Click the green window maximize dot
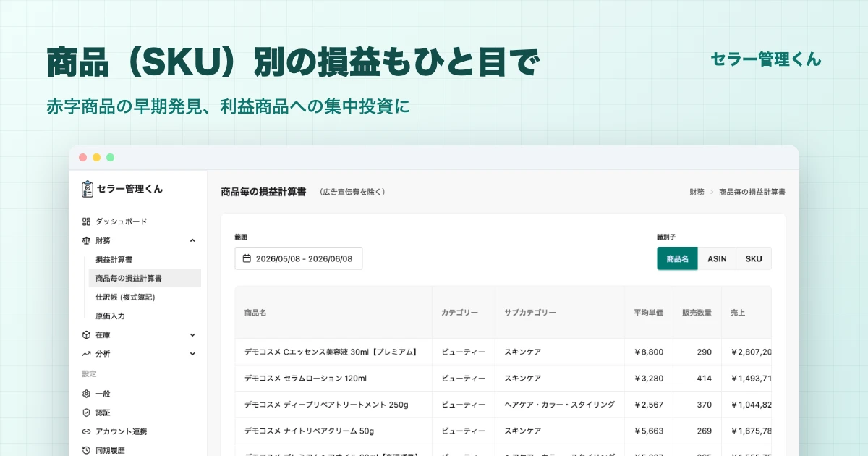The height and width of the screenshot is (456, 868). pyautogui.click(x=110, y=157)
